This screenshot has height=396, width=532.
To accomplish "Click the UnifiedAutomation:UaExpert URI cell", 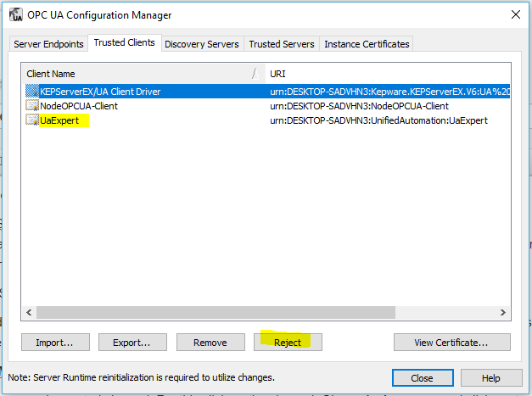I will click(378, 120).
